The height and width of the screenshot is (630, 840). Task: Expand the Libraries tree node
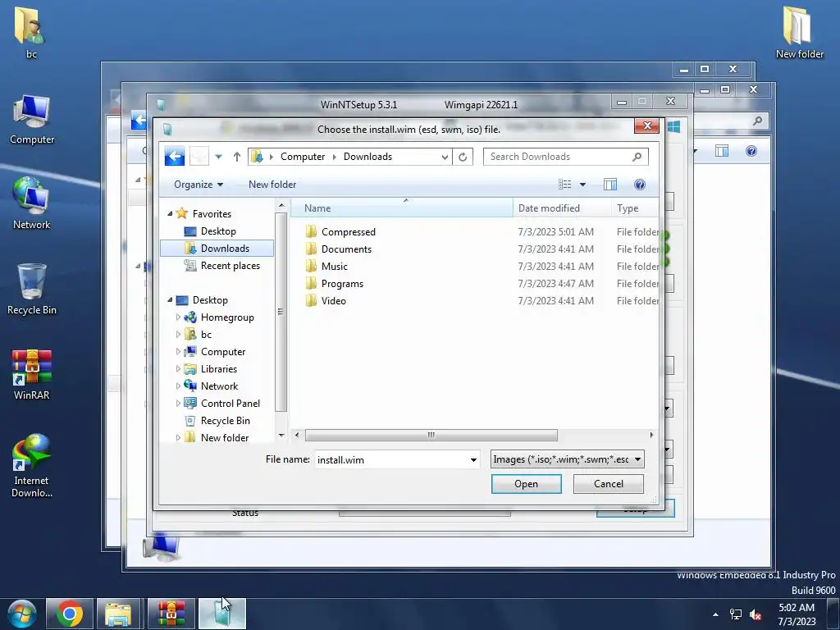click(178, 368)
